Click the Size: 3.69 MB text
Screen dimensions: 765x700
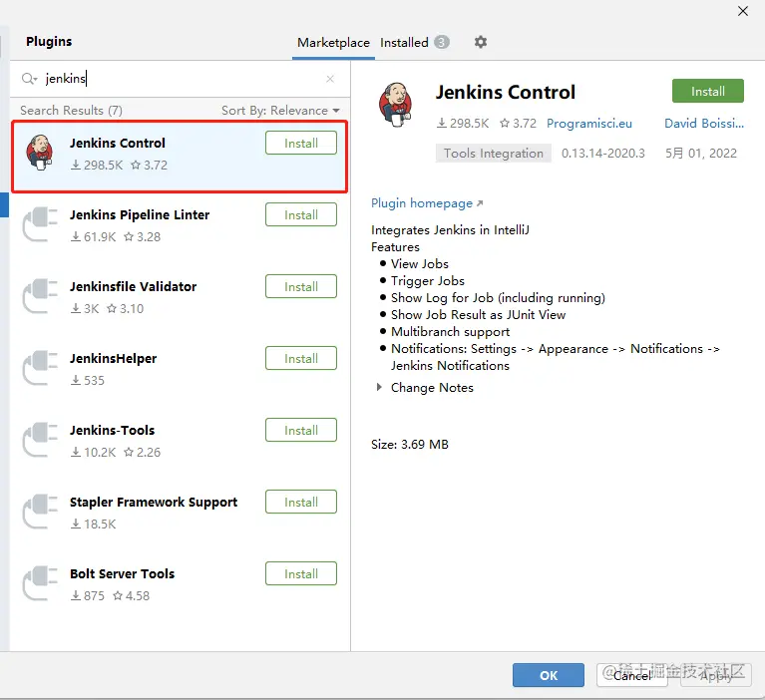[410, 445]
